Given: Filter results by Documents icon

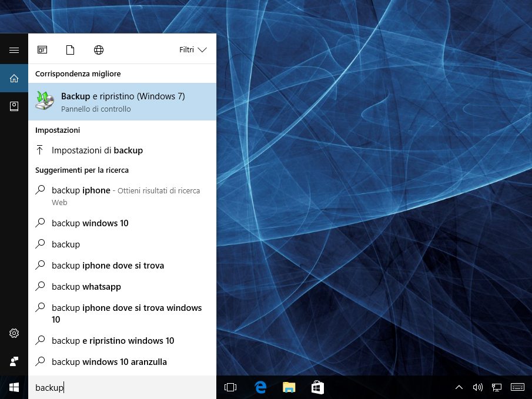Looking at the screenshot, I should pos(71,50).
